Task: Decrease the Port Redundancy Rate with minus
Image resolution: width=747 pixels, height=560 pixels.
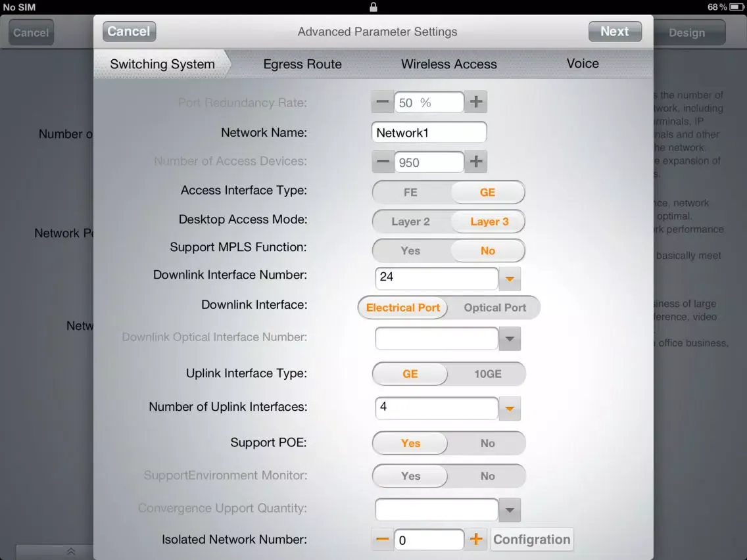Action: [x=382, y=102]
